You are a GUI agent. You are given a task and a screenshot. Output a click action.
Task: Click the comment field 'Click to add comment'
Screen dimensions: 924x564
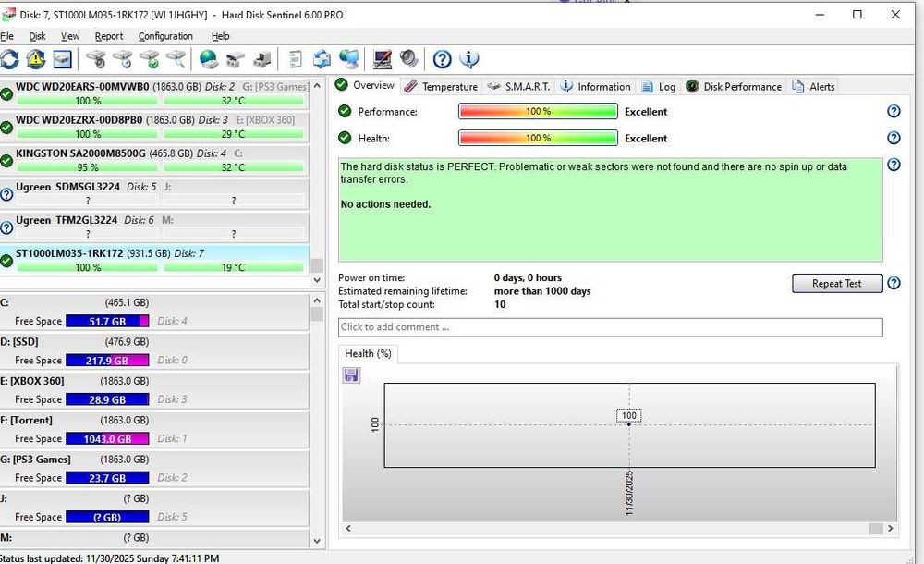(x=611, y=326)
